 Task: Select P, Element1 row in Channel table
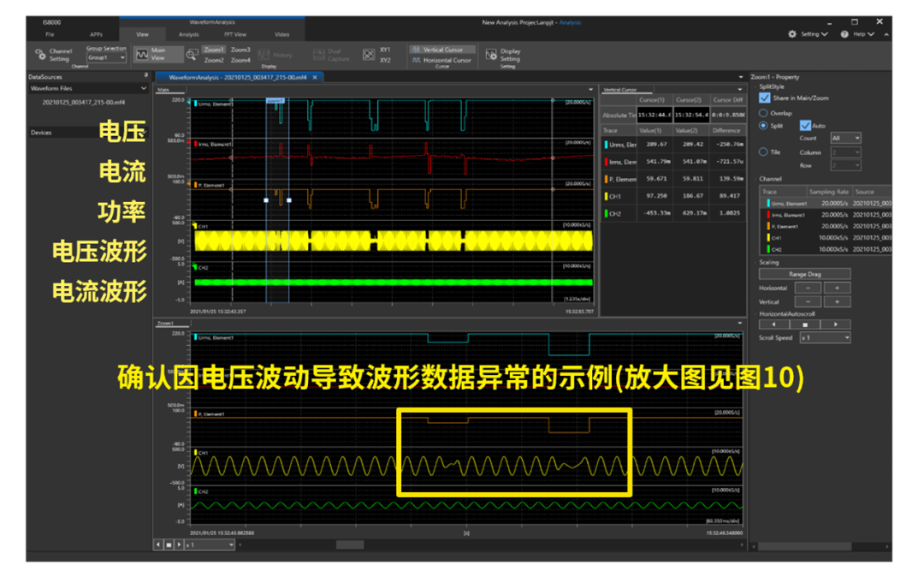[x=825, y=226]
